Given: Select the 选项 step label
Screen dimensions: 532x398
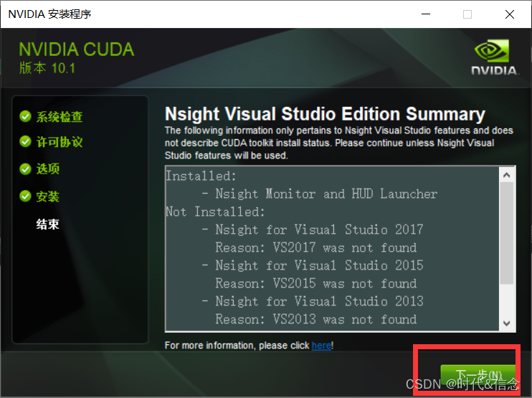Looking at the screenshot, I should coord(48,169).
